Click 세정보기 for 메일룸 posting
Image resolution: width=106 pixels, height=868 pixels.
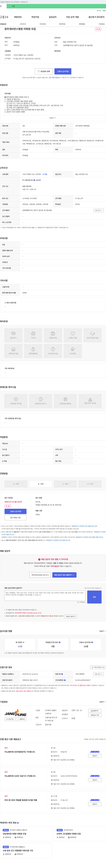[x=95, y=804]
